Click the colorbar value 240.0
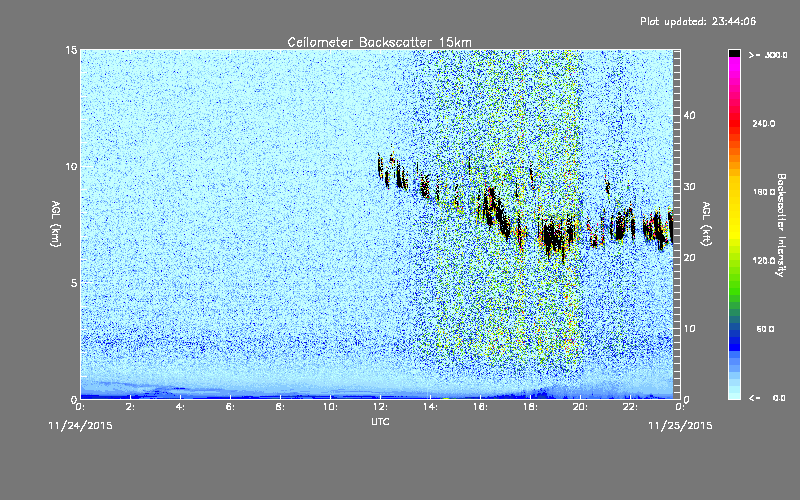The width and height of the screenshot is (800, 500). (764, 123)
